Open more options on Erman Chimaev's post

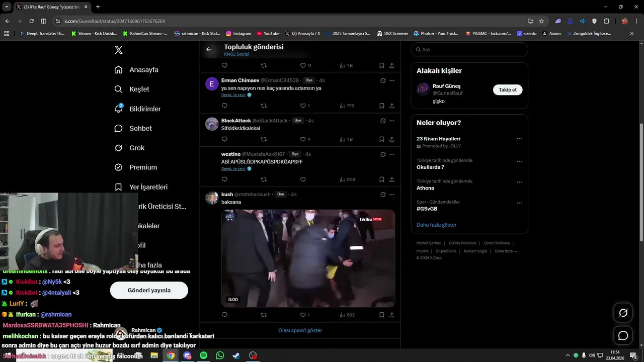click(x=392, y=80)
